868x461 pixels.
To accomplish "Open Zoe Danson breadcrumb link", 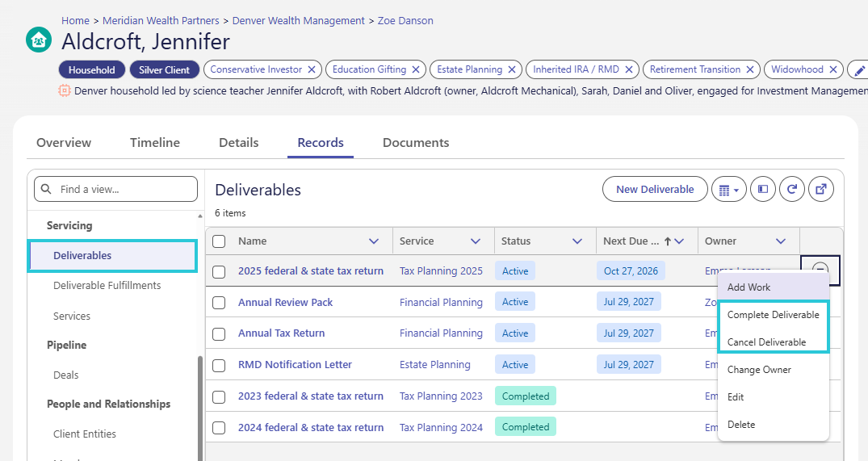I will tap(405, 20).
